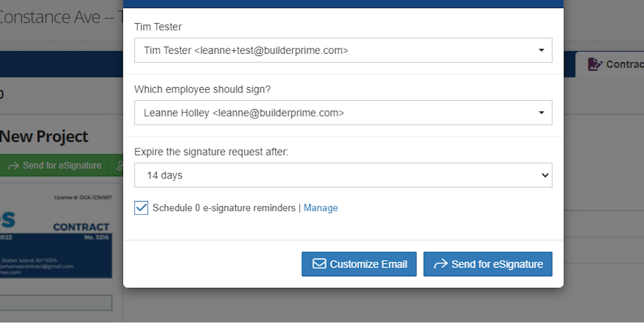Viewport: 644px width, 323px height.
Task: Open the Tim Tester recipient dropdown
Action: [343, 50]
